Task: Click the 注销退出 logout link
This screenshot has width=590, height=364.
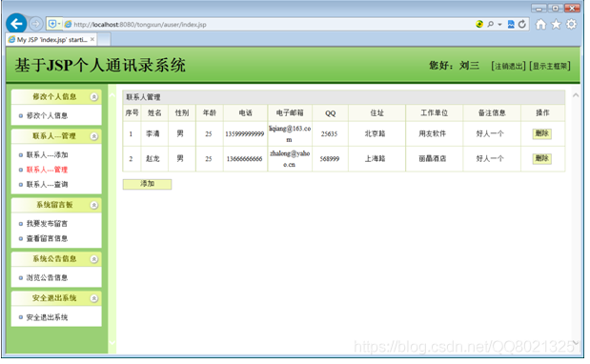Action: click(x=508, y=66)
